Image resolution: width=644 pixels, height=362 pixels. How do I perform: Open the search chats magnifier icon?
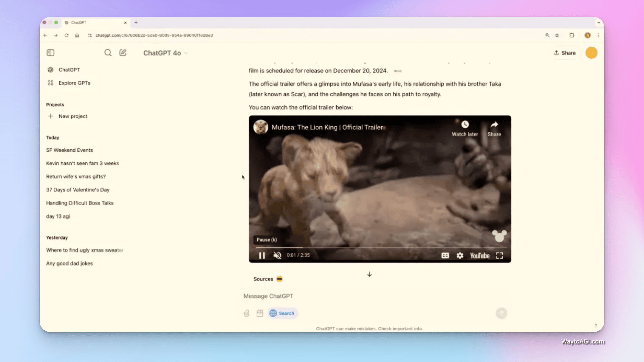pyautogui.click(x=108, y=53)
